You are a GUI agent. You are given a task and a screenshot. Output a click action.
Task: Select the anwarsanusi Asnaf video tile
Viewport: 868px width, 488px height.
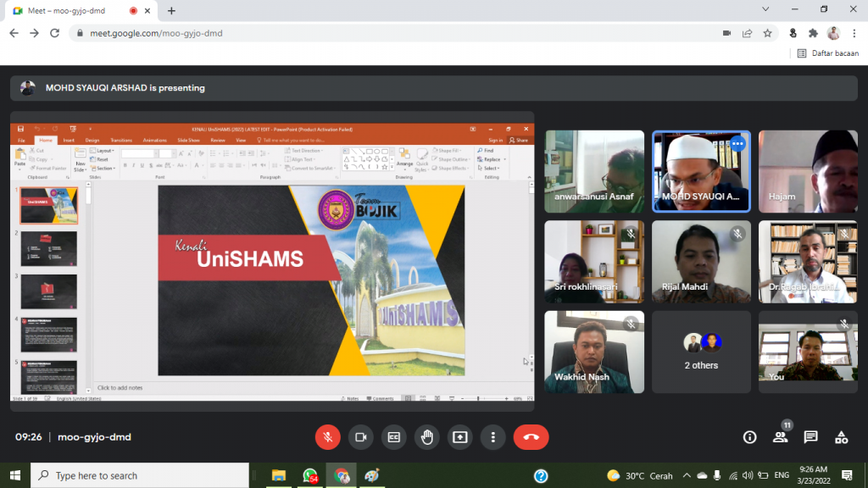tap(594, 171)
